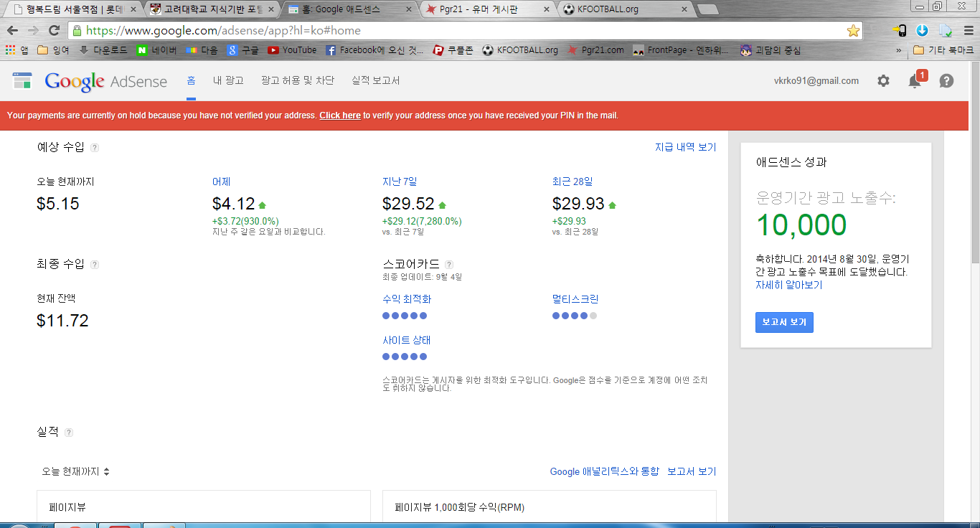Click the 10,000 광고 노출수 figure
Viewport: 980px width, 528px height.
[801, 225]
